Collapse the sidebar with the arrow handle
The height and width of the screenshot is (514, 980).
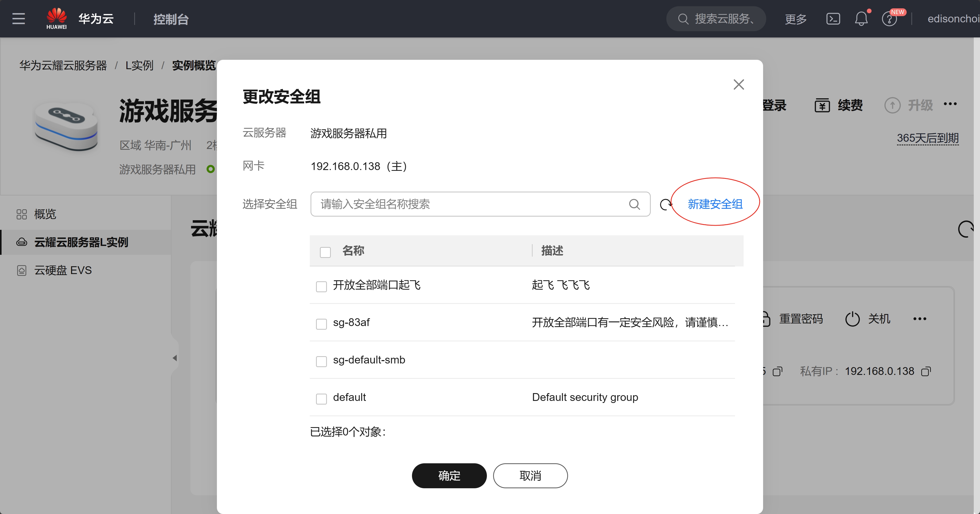(175, 358)
